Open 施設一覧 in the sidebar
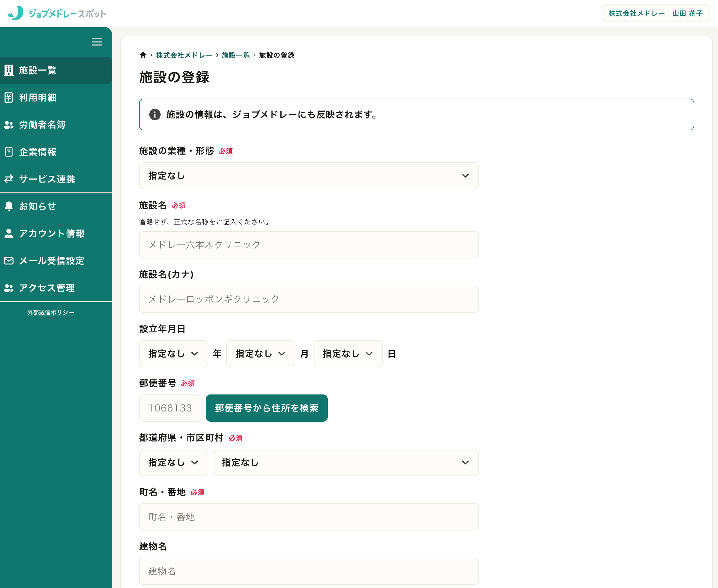 pos(56,71)
